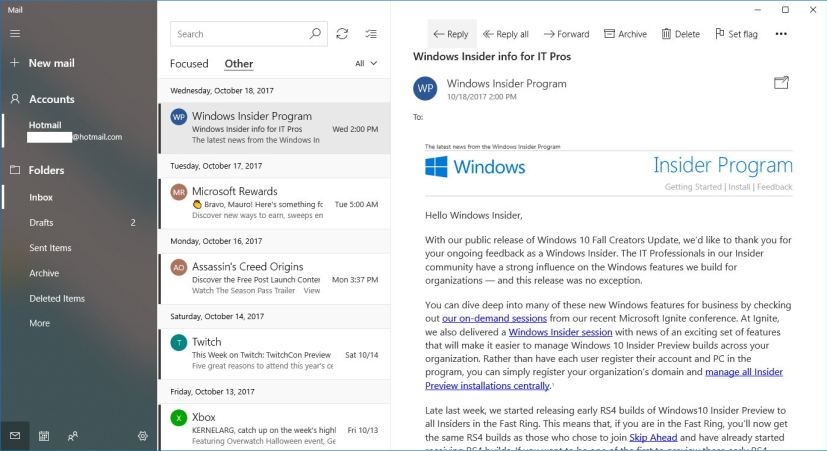Screen dimensions: 827x451
Task: Select the Other tab
Action: (239, 64)
